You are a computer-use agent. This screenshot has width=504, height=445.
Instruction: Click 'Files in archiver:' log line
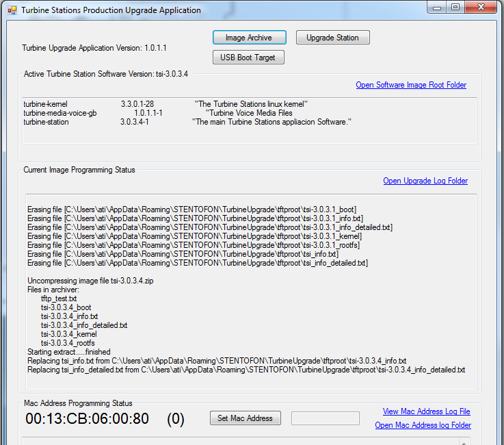53,290
